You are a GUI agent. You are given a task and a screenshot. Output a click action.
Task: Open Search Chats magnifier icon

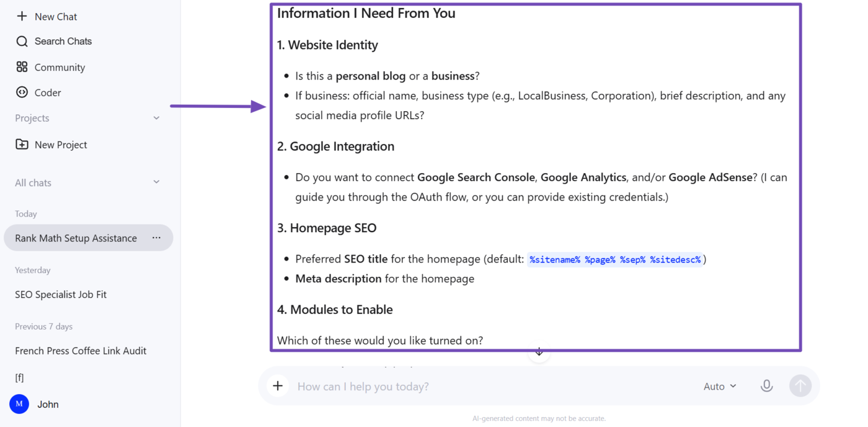pos(22,41)
